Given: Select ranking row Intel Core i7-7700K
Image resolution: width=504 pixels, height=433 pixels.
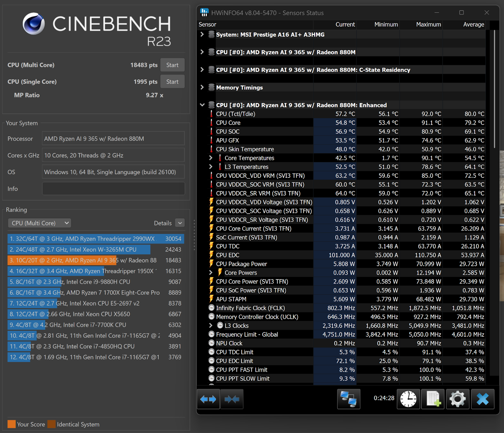Looking at the screenshot, I should point(96,325).
